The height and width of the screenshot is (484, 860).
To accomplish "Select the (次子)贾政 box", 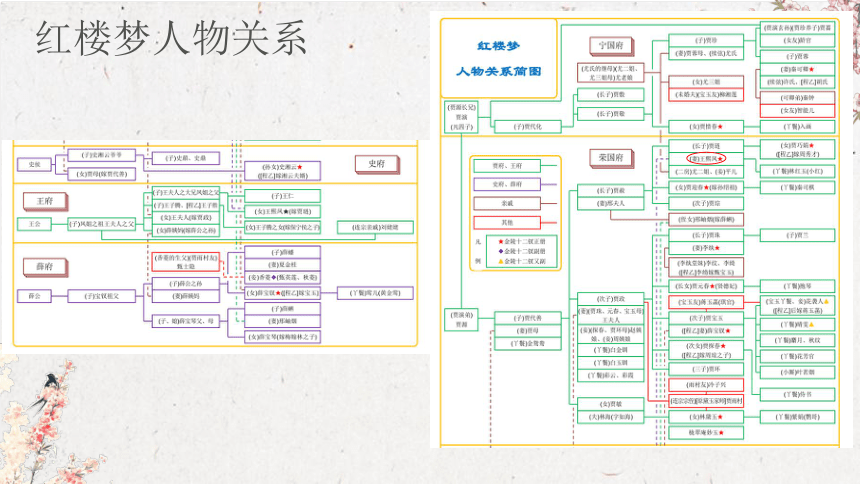I will pos(610,299).
